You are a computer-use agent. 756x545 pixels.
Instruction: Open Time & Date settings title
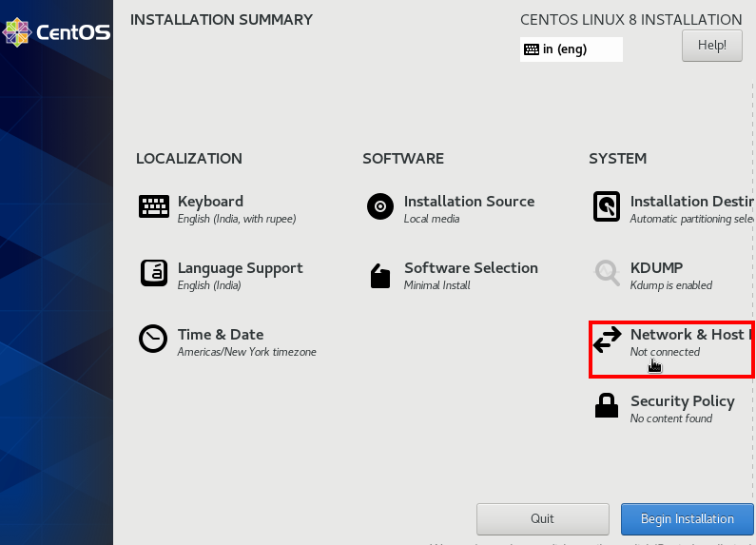(x=221, y=334)
